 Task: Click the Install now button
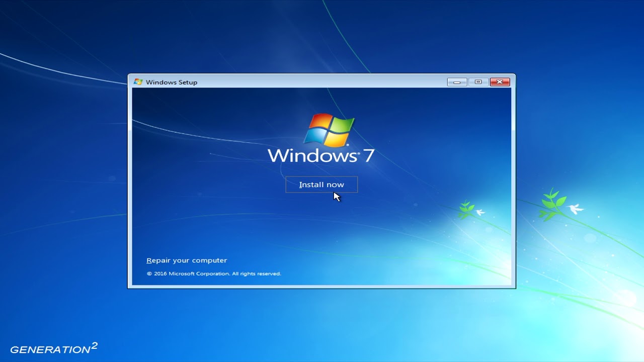tap(321, 185)
